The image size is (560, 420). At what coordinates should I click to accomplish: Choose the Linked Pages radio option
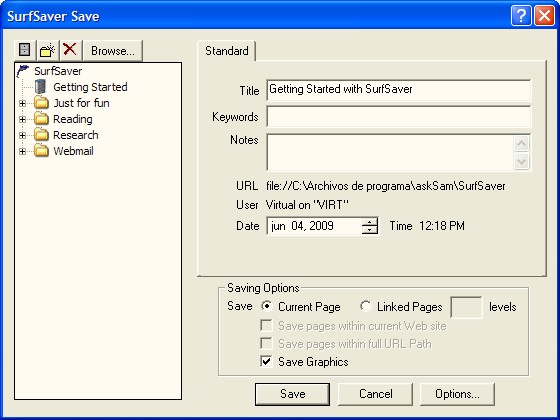[x=366, y=306]
